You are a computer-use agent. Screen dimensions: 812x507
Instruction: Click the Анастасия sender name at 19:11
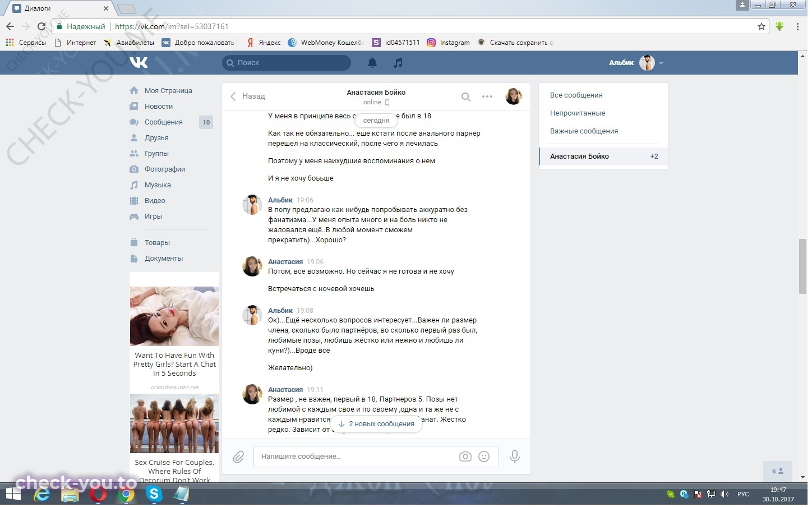tap(285, 390)
